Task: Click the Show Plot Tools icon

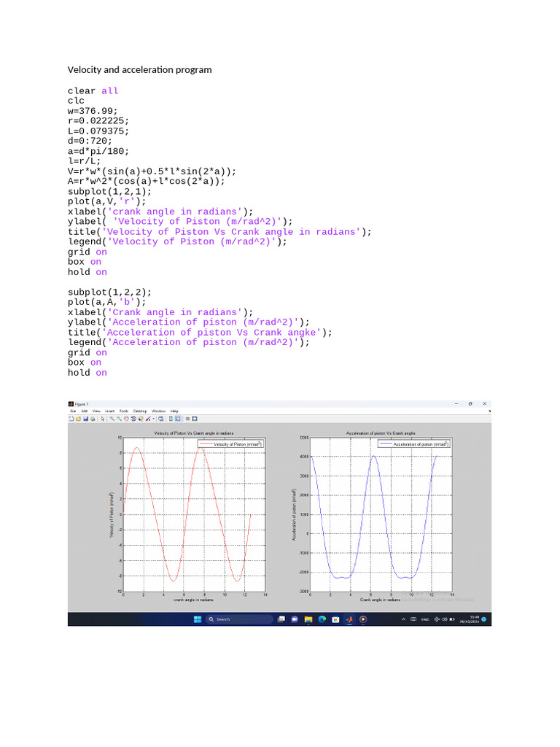Action: tap(195, 419)
